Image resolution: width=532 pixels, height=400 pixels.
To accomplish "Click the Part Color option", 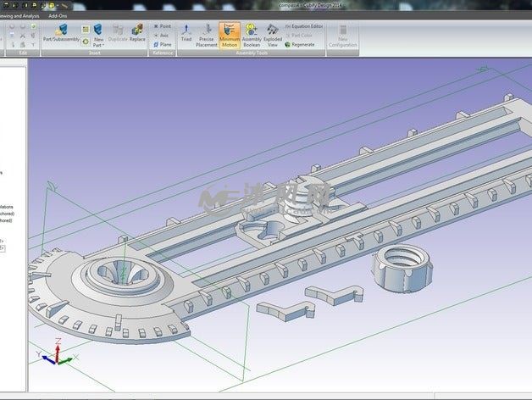I will coord(301,36).
